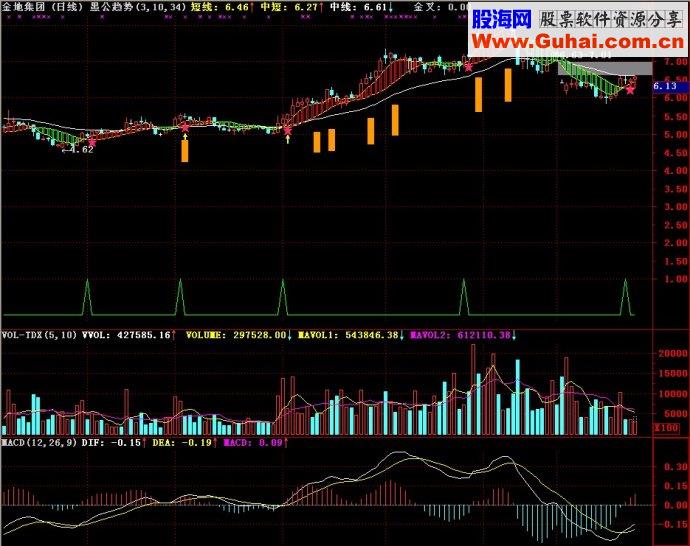Click the 金地集团 (日线) stock title
The width and height of the screenshot is (690, 546).
[x=43, y=7]
